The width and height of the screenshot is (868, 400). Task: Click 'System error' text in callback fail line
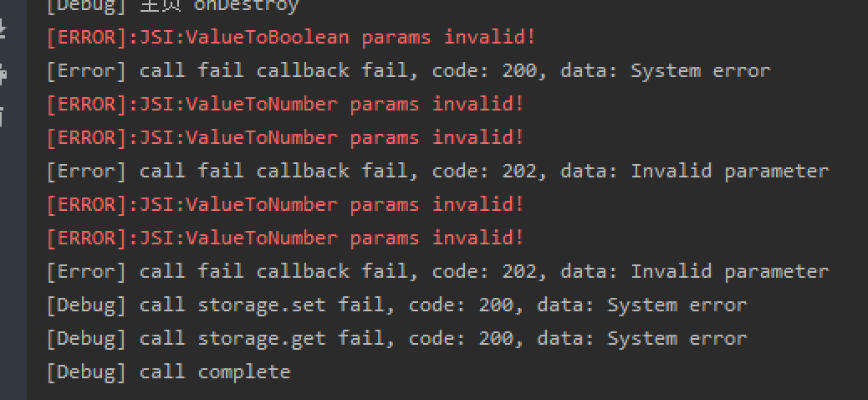[700, 71]
